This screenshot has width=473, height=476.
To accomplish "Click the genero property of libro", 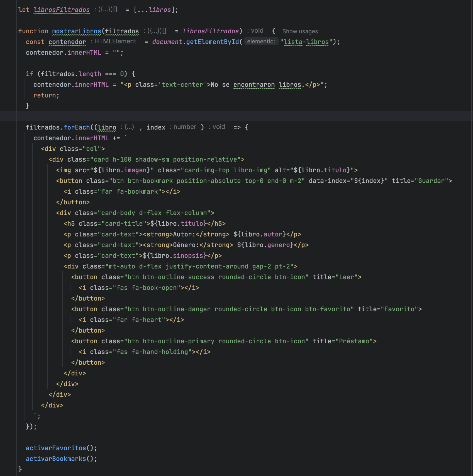I will tap(279, 245).
